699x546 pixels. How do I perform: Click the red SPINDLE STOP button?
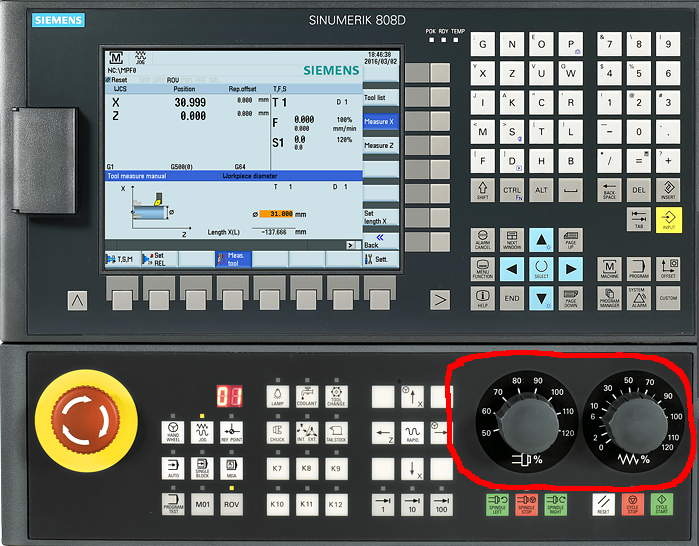click(x=526, y=504)
